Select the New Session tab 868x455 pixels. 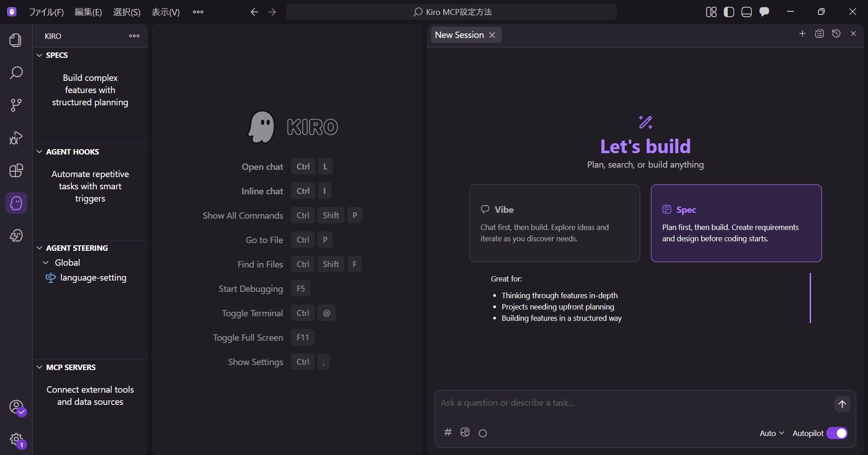click(x=459, y=35)
